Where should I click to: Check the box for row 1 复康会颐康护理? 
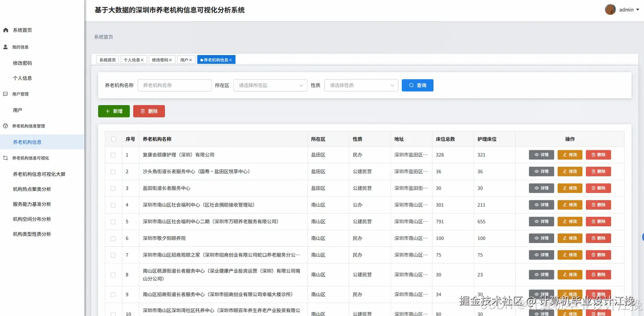coord(113,155)
